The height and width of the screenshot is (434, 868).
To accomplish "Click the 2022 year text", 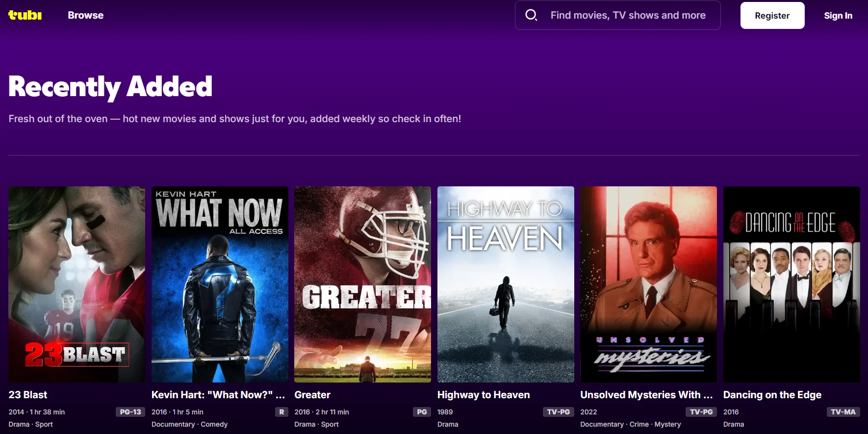I will click(x=588, y=412).
